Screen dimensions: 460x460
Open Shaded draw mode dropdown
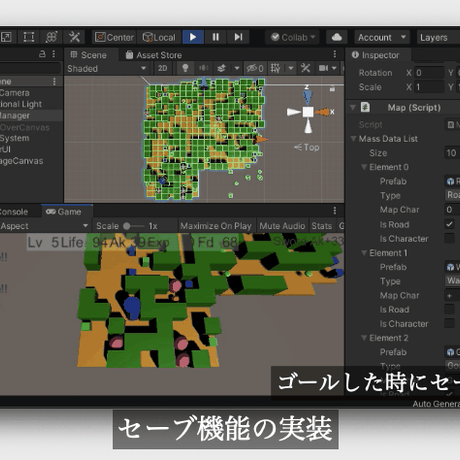coord(107,69)
